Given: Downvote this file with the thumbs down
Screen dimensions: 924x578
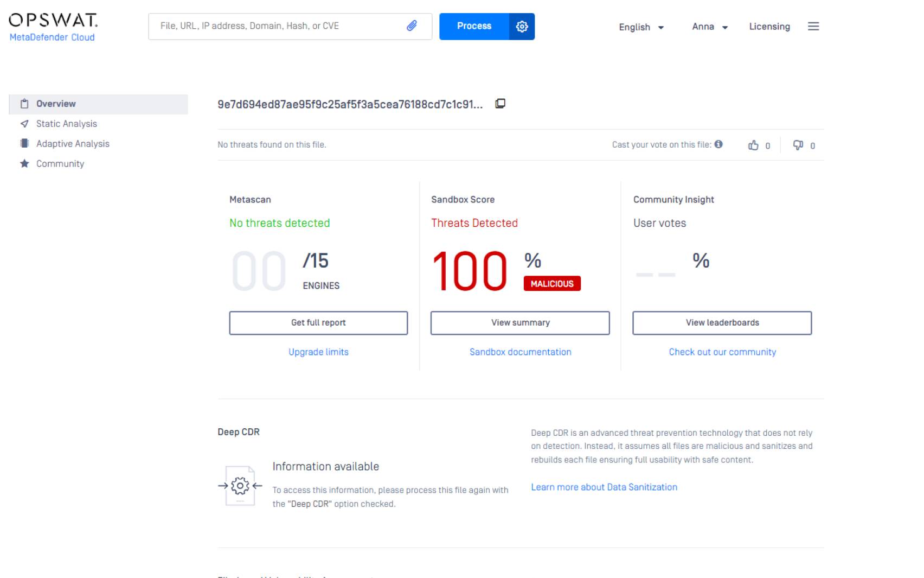Looking at the screenshot, I should [798, 145].
